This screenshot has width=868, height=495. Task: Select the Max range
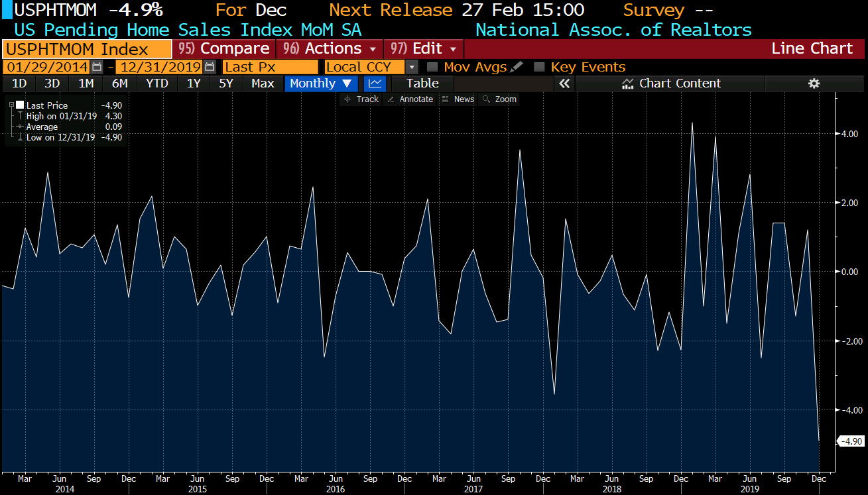coord(263,83)
